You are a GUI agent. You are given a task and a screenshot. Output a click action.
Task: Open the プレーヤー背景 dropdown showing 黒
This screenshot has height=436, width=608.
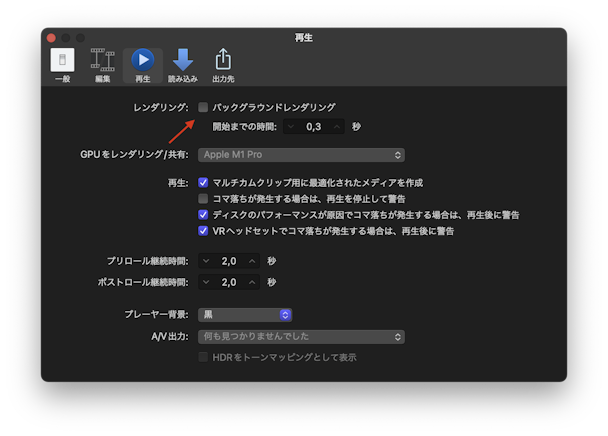coord(245,315)
